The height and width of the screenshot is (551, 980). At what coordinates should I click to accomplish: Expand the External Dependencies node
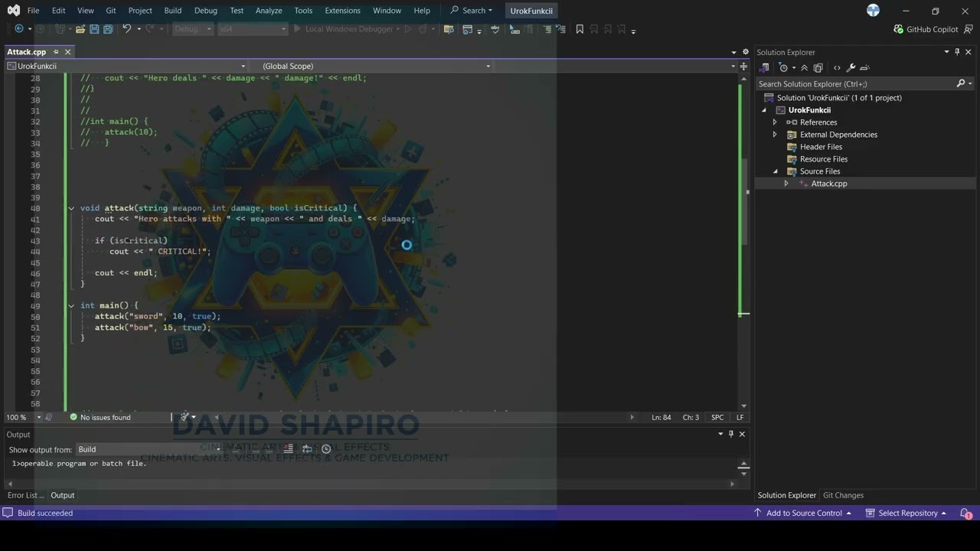click(x=775, y=135)
